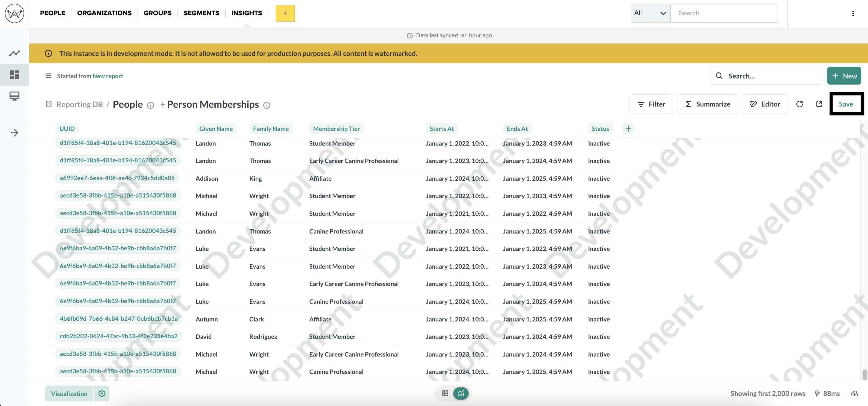This screenshot has width=868, height=406.
Task: Click the Addison given name cell
Action: point(207,178)
